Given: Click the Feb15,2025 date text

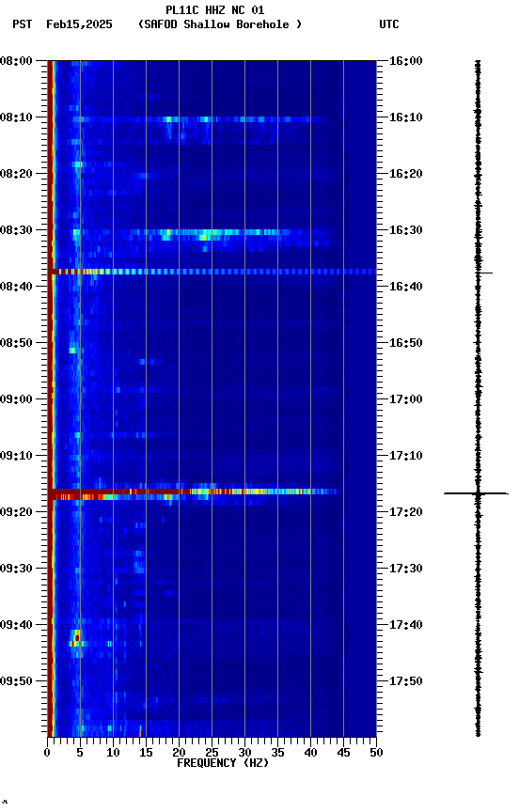Looking at the screenshot, I should (x=79, y=24).
